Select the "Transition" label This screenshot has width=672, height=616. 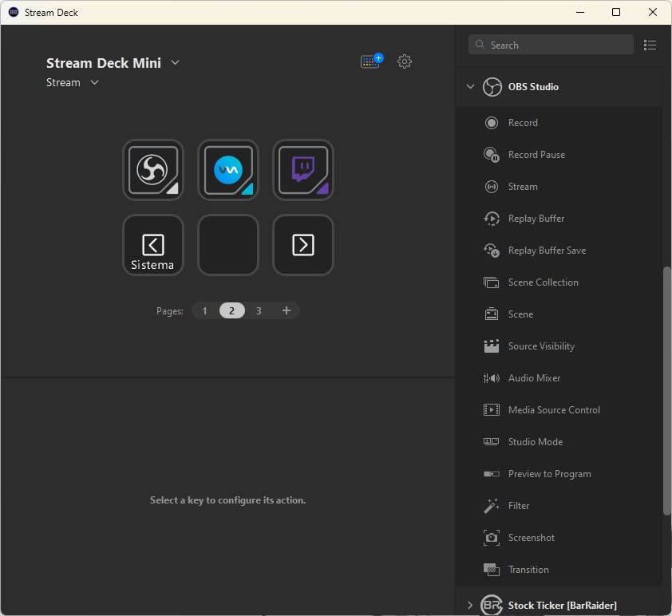coord(528,570)
